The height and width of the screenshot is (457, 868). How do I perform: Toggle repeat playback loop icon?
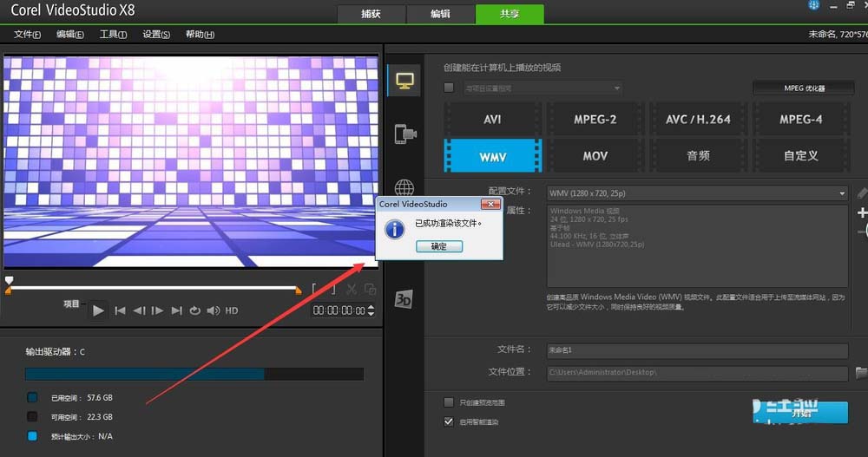click(194, 310)
